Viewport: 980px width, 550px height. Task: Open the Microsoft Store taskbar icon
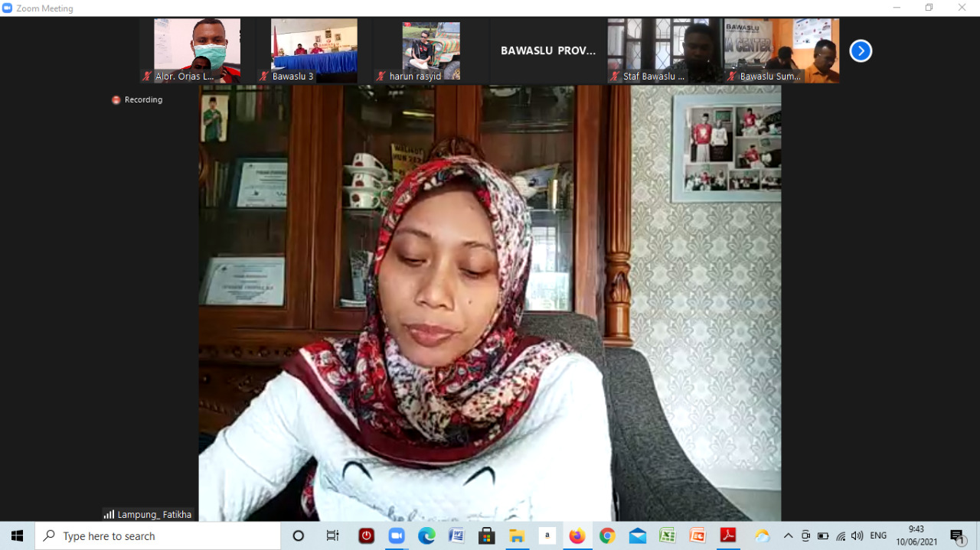[x=487, y=536]
